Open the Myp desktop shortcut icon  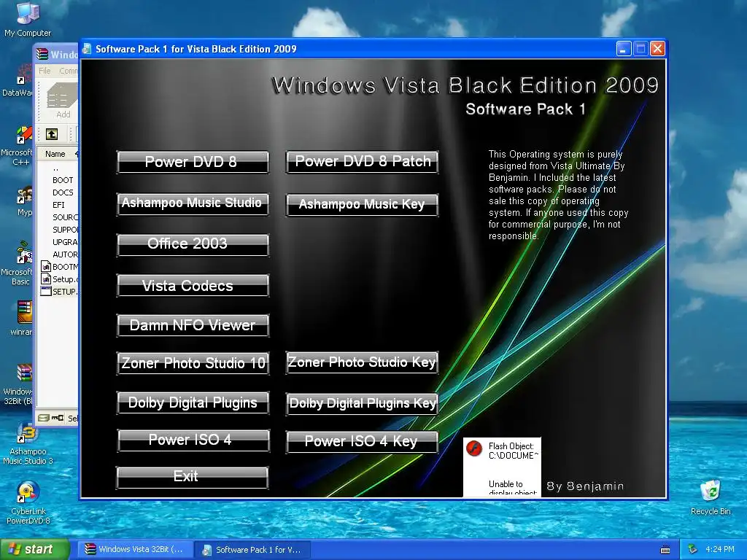point(24,201)
